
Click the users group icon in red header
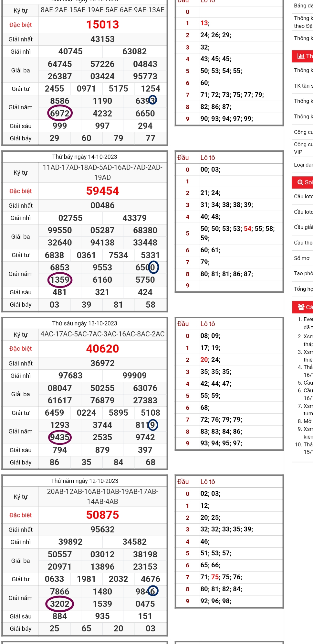tap(301, 307)
